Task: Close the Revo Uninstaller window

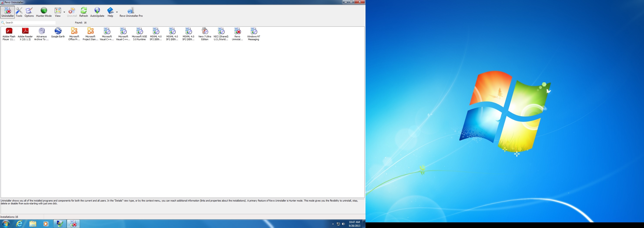Action: [x=360, y=2]
